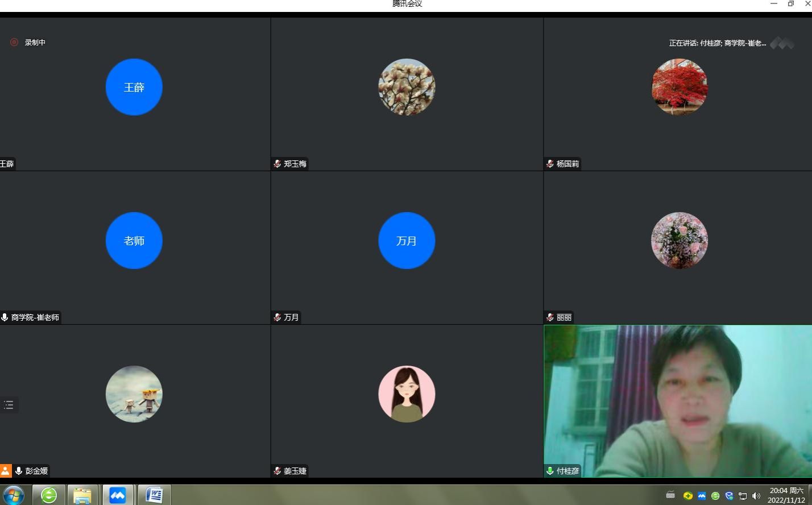This screenshot has width=812, height=505.
Task: Open the Windows Start menu
Action: 13,495
